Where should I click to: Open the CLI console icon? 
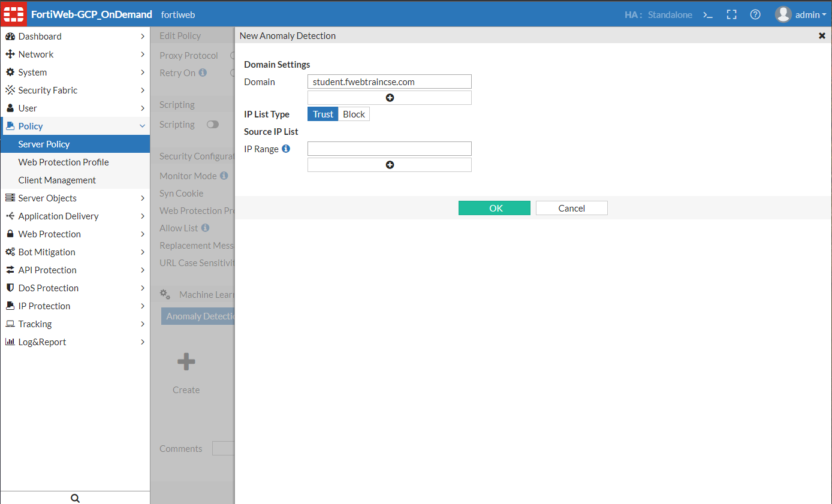pyautogui.click(x=708, y=15)
